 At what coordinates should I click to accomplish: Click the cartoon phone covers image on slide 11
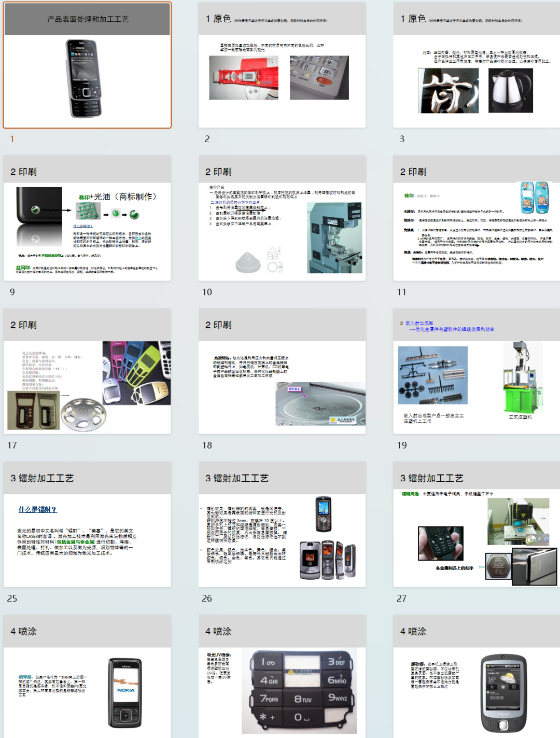[x=535, y=198]
